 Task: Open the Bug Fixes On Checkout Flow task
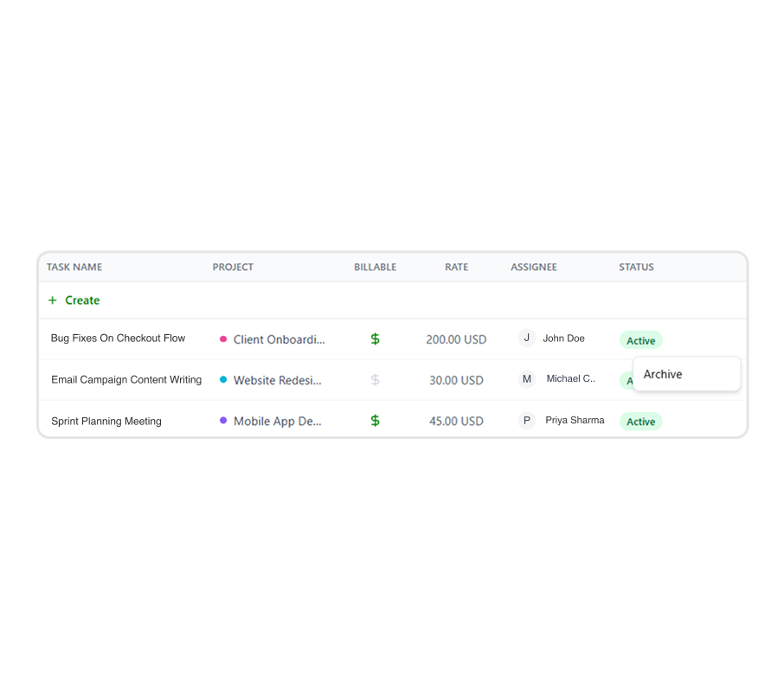pos(118,339)
